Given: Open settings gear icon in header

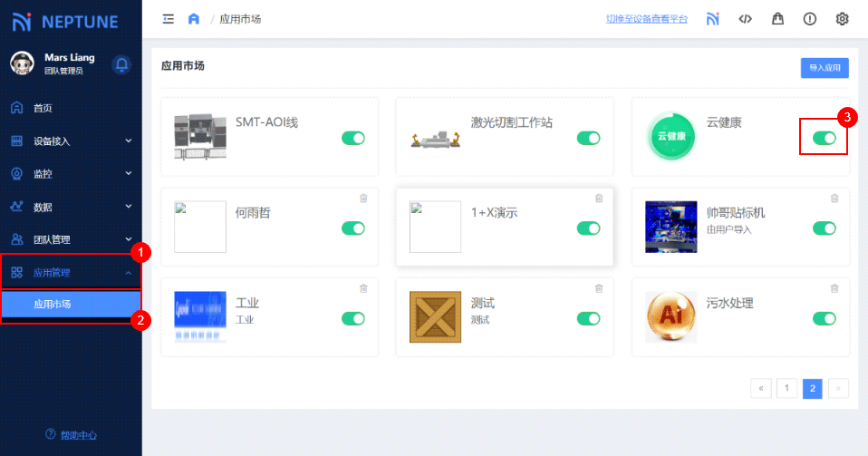Looking at the screenshot, I should click(843, 19).
